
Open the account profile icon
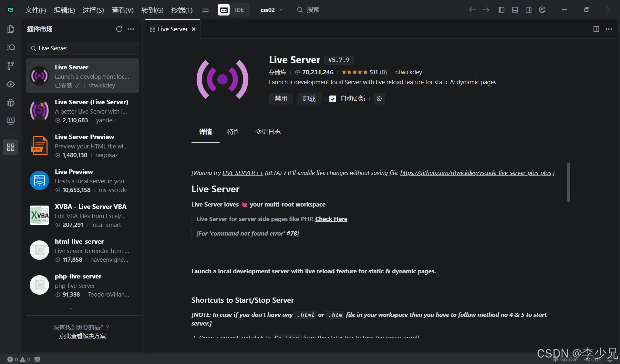pos(542,10)
